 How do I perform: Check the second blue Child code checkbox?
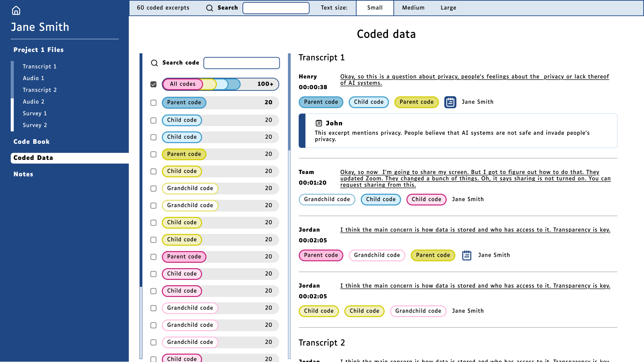pyautogui.click(x=153, y=137)
